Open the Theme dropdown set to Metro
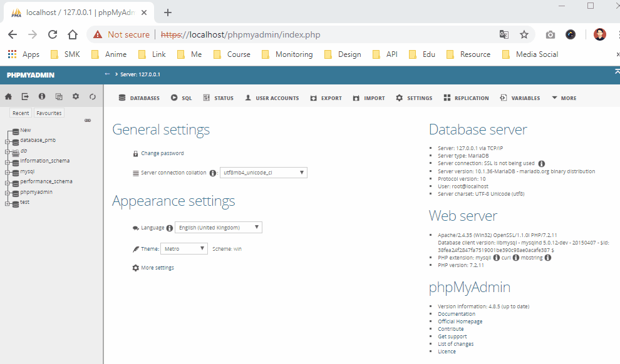This screenshot has width=620, height=364. (184, 248)
